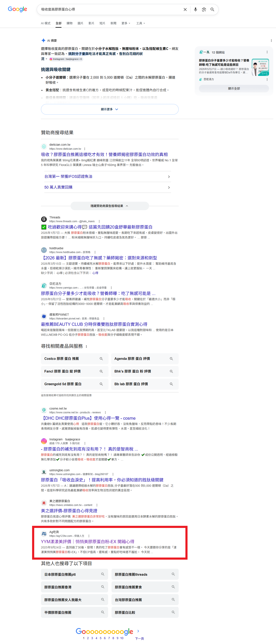Image resolution: width=276 pixels, height=644 pixels.
Task: Open three-dot menu for cosme.net.tw result
Action: pyautogui.click(x=105, y=412)
